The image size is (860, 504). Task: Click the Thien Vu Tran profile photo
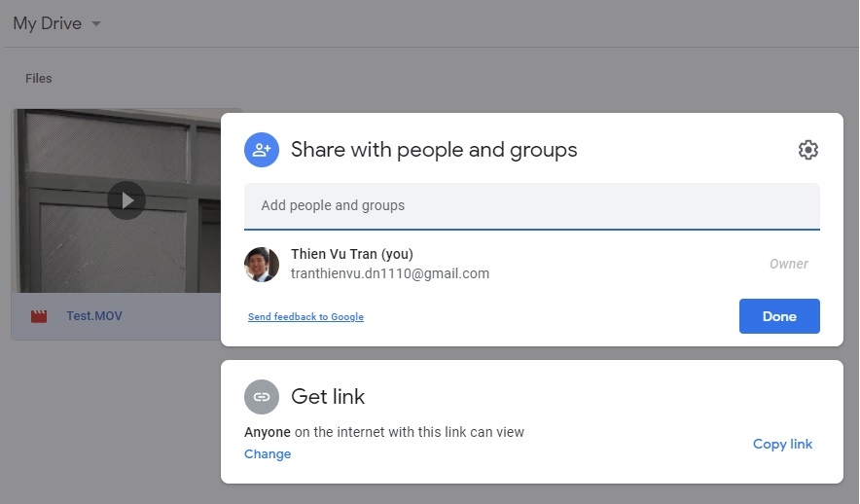[262, 265]
